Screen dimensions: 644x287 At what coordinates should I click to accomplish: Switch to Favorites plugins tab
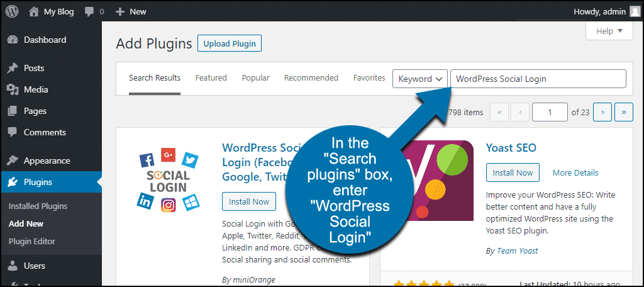pos(369,77)
